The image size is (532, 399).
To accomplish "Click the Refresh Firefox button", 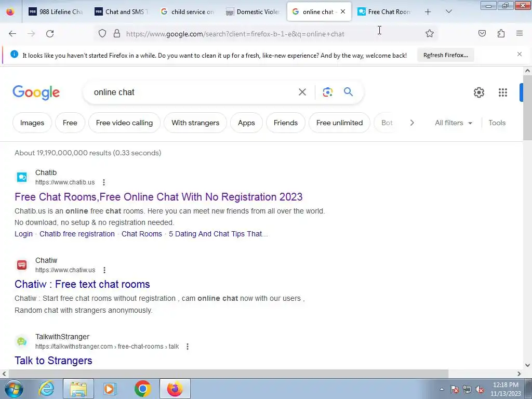I will coord(445,55).
